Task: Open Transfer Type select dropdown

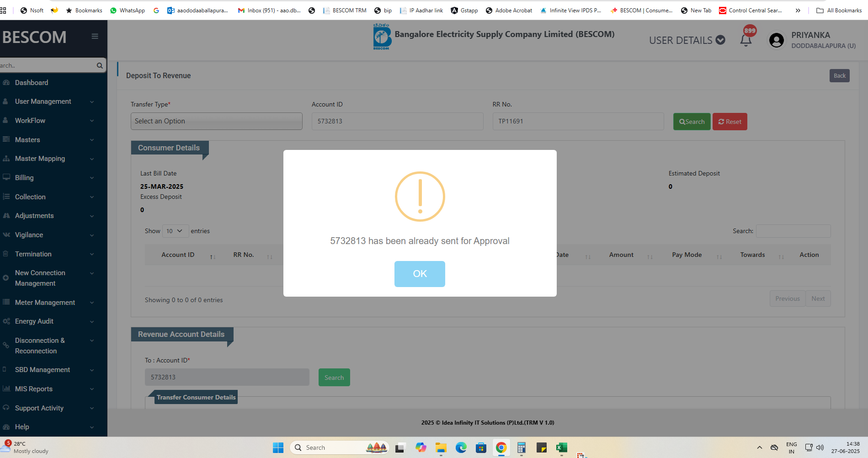Action: click(x=217, y=121)
